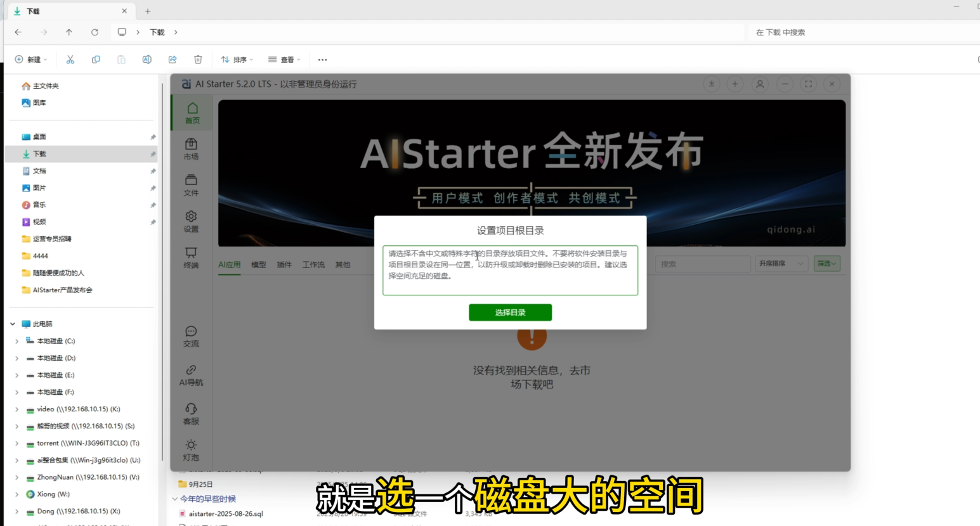Open the 交流 chat icon in sidebar
The image size is (980, 526).
191,337
